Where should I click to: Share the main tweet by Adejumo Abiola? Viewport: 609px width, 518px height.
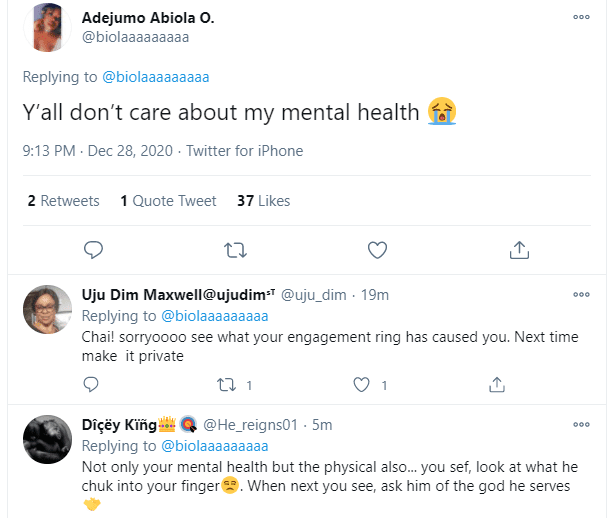[x=519, y=248]
